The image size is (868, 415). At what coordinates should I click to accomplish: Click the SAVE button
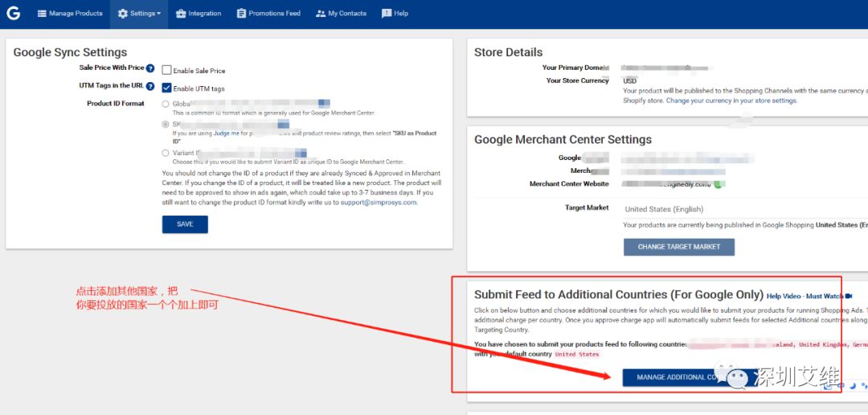[x=185, y=224]
